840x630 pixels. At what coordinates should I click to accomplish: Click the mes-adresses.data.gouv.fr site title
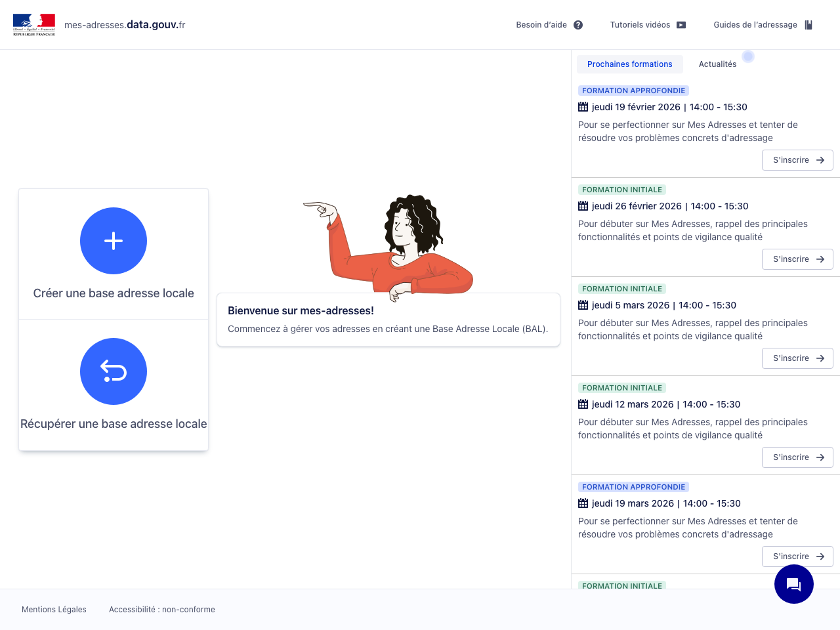pos(125,25)
